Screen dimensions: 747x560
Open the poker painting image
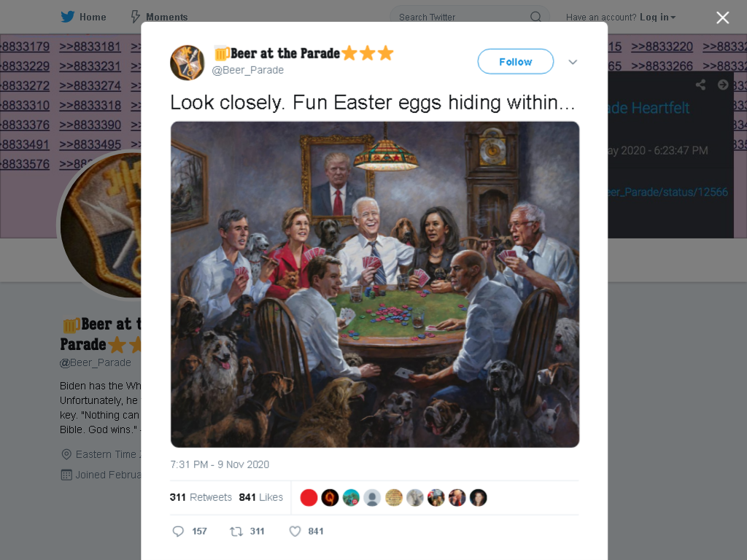coord(375,284)
